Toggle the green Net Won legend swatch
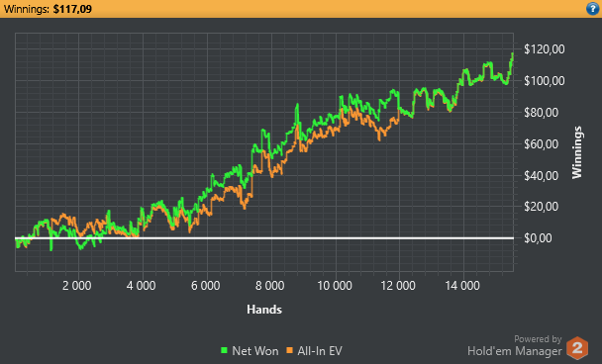Viewport: 602px width, 364px height. [x=224, y=350]
